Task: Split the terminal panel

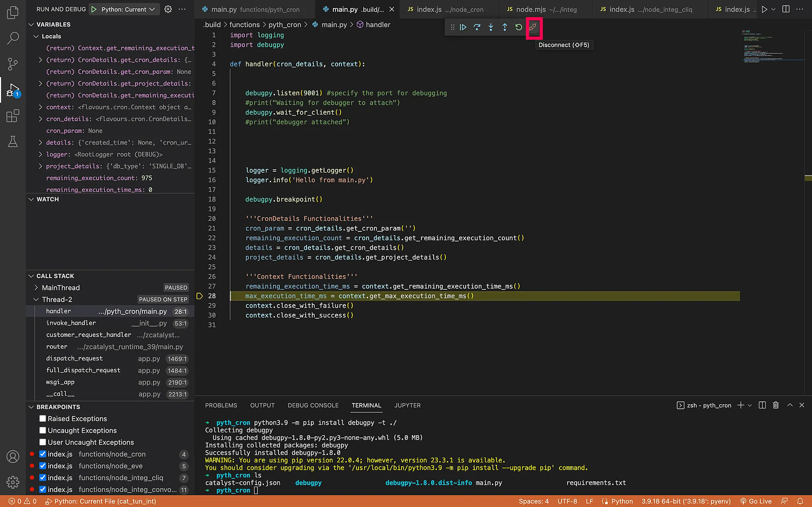Action: (x=762, y=405)
